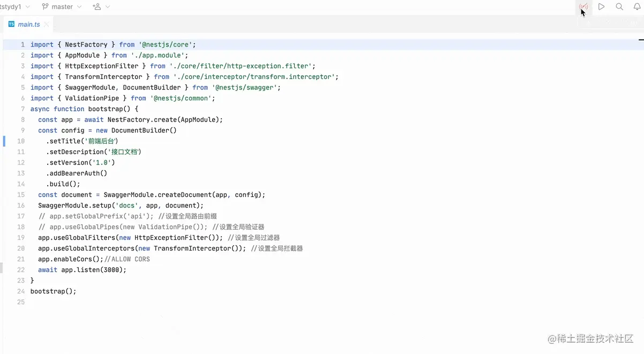Expand the chevron next to add collaborator
This screenshot has height=354, width=644.
108,7
